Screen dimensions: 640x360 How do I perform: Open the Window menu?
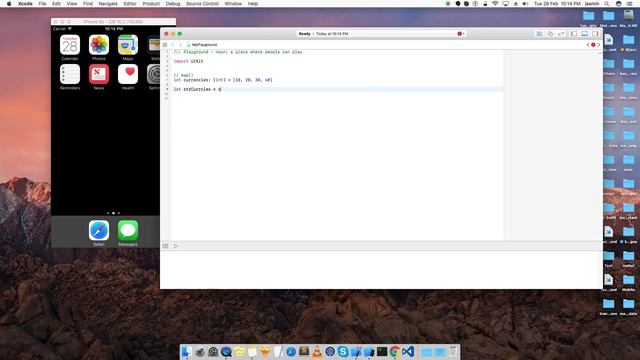(233, 4)
